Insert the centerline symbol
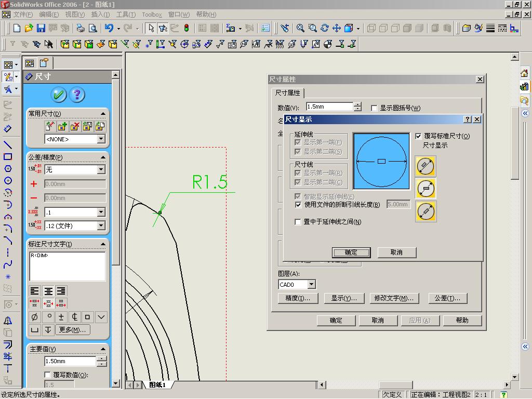This screenshot has height=399, width=532. pyautogui.click(x=75, y=317)
